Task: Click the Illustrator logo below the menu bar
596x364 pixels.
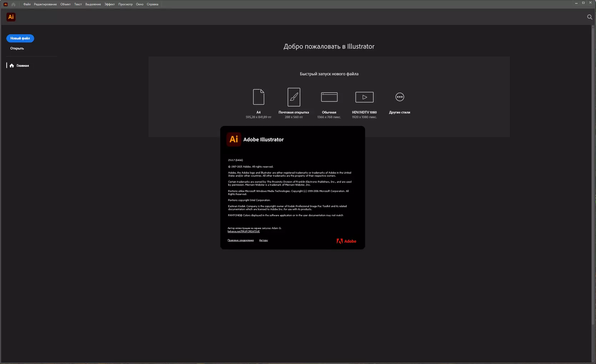Action: [x=11, y=17]
